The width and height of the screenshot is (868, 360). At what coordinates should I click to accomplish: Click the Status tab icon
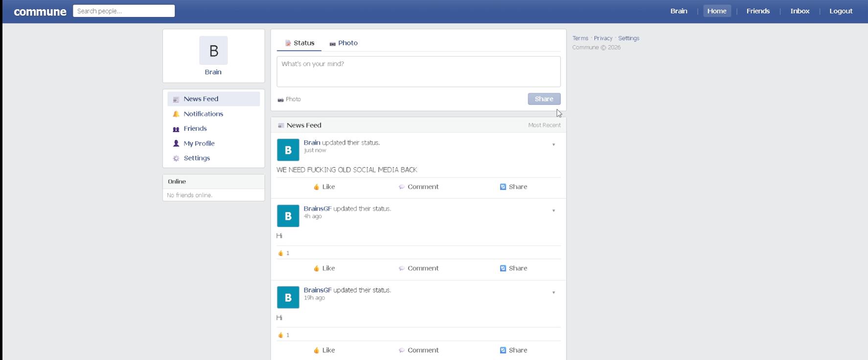click(288, 43)
